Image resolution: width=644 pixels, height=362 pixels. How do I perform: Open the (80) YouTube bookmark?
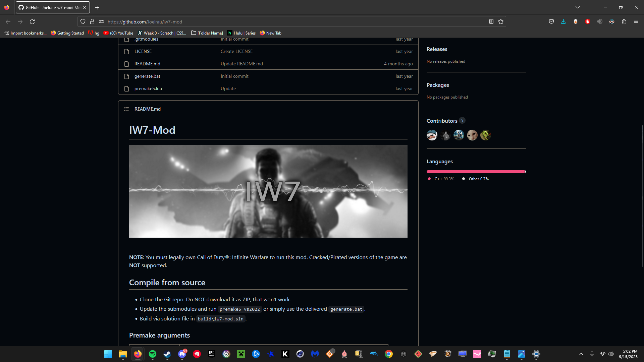point(118,33)
